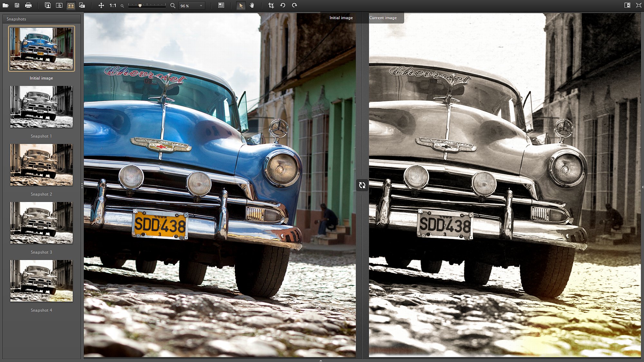
Task: Click the fit-image move arrows icon
Action: (x=101, y=5)
